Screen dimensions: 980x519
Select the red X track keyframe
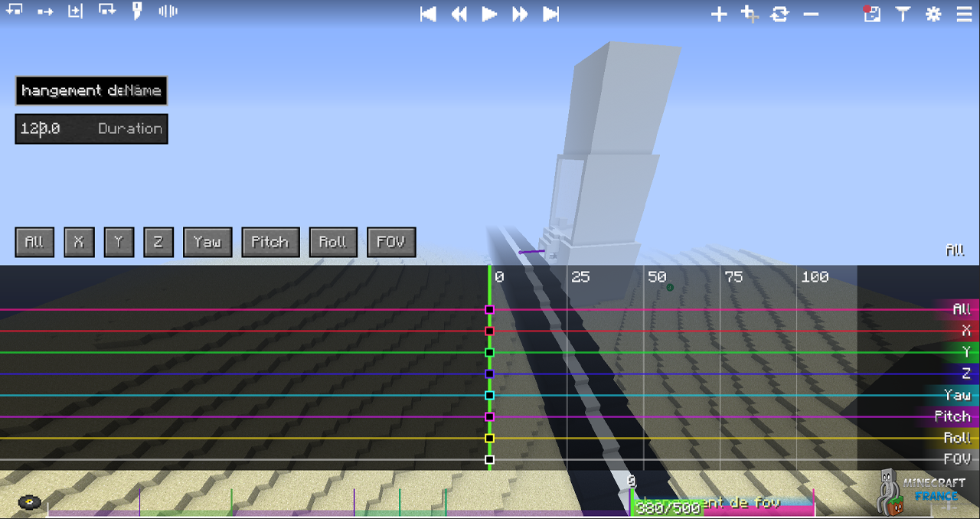[x=490, y=331]
